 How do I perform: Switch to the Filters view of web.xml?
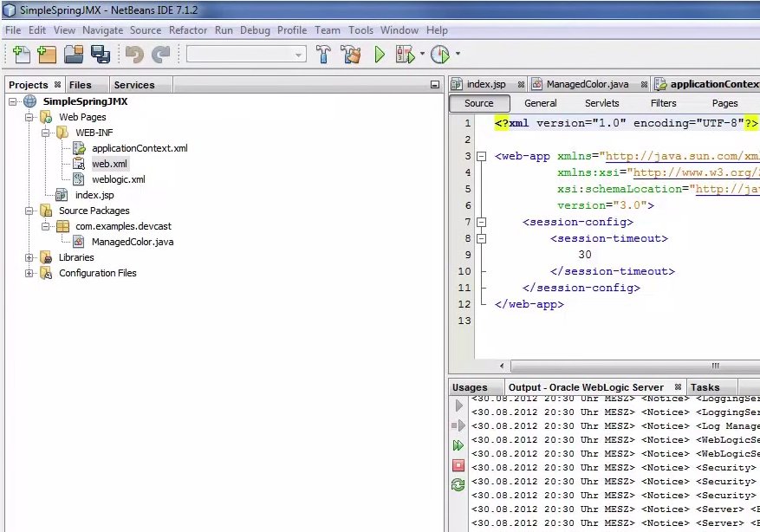663,103
